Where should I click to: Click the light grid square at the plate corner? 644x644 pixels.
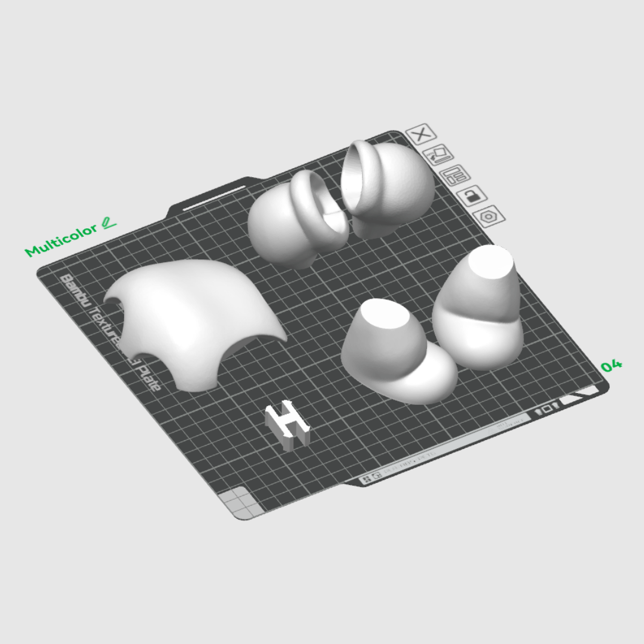[x=240, y=503]
